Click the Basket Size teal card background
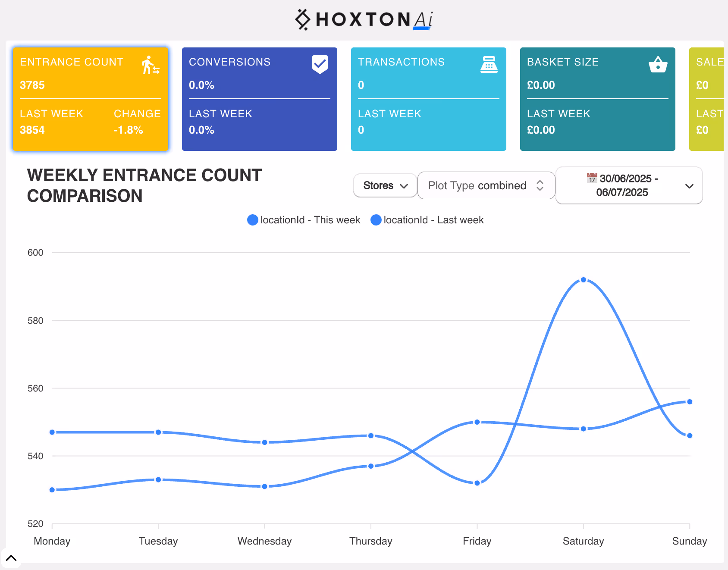The width and height of the screenshot is (728, 570). (x=597, y=99)
